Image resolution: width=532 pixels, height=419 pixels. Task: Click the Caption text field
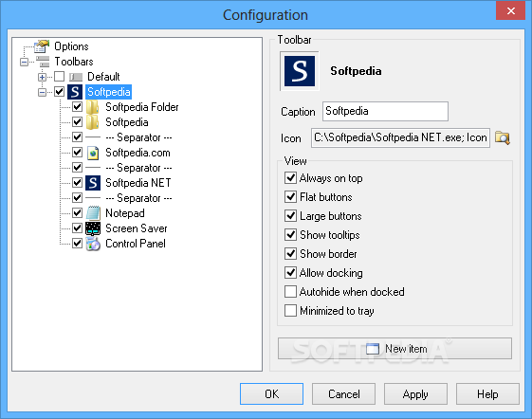pyautogui.click(x=385, y=111)
